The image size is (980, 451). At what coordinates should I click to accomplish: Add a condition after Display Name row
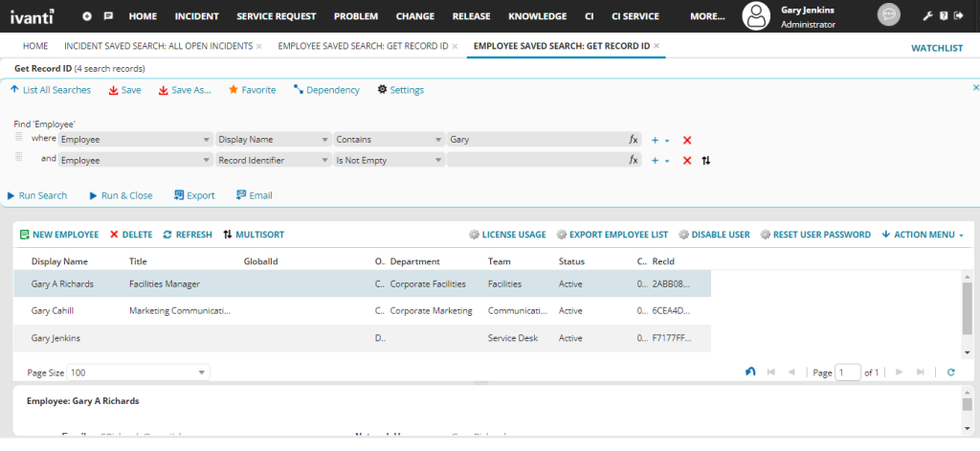655,140
